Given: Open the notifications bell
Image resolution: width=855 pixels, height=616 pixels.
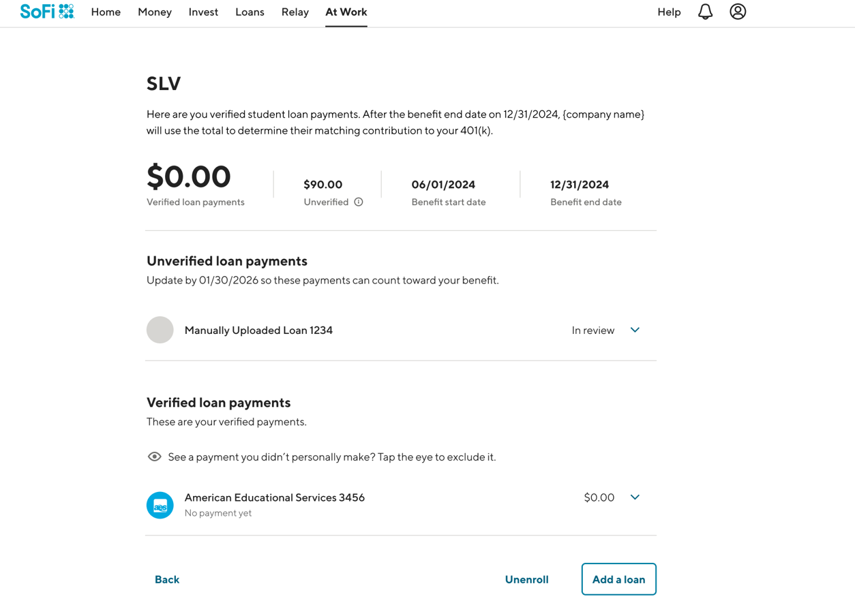Looking at the screenshot, I should pos(705,12).
